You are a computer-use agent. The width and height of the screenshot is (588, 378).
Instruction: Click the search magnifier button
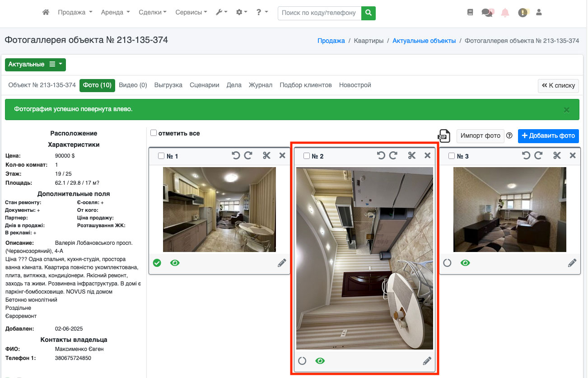click(x=369, y=13)
